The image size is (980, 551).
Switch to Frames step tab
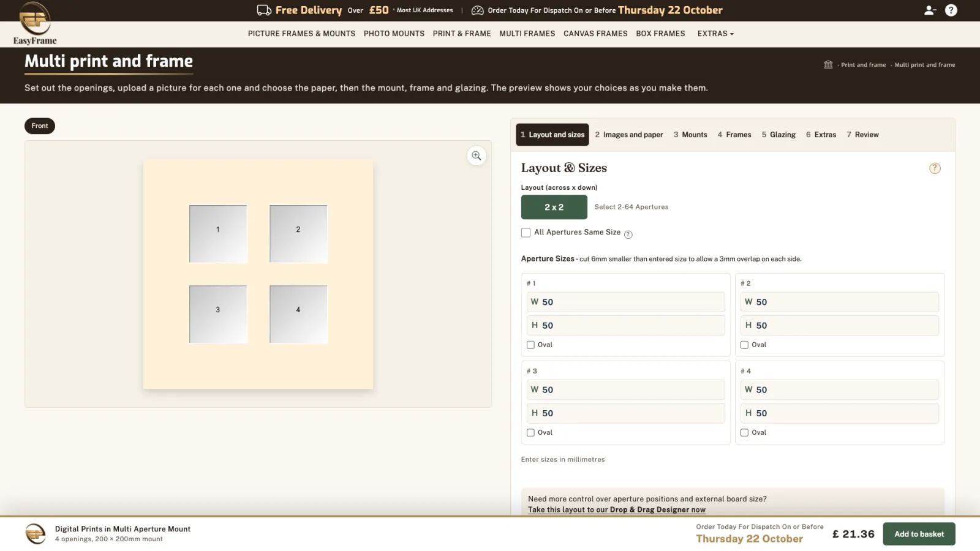point(734,135)
